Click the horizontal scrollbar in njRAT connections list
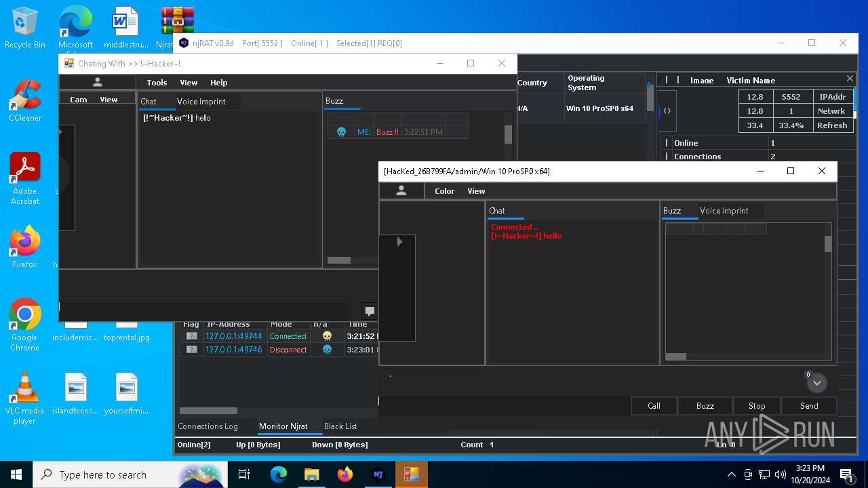The width and height of the screenshot is (868, 488). [208, 411]
